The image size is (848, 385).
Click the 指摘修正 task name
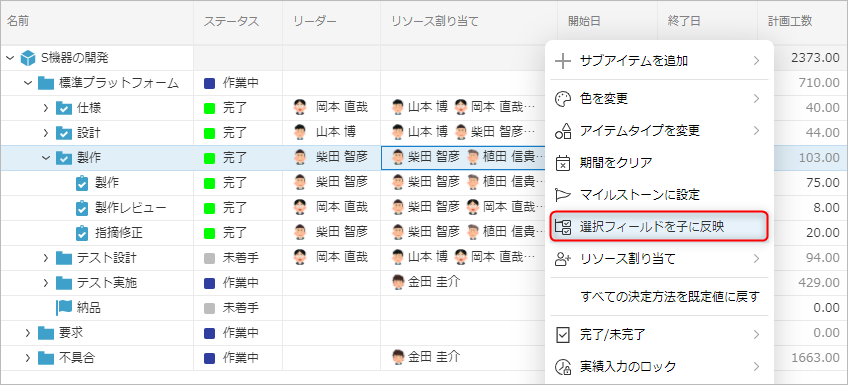119,233
